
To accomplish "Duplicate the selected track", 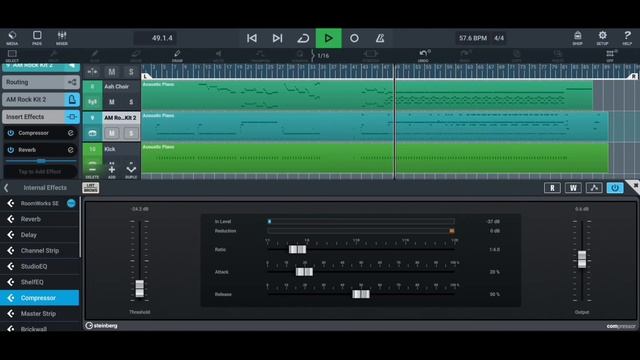I will [x=131, y=171].
